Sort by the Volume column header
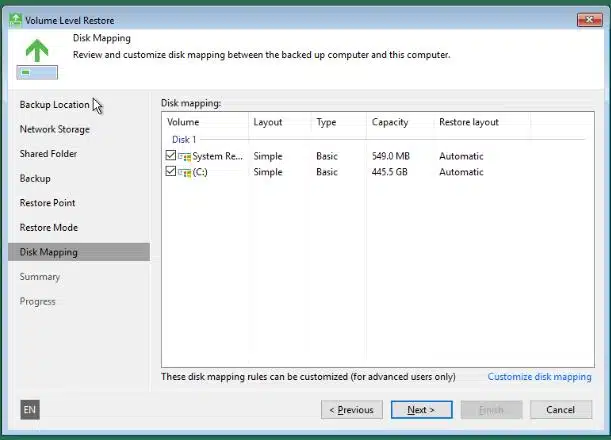The width and height of the screenshot is (611, 440). click(x=183, y=122)
